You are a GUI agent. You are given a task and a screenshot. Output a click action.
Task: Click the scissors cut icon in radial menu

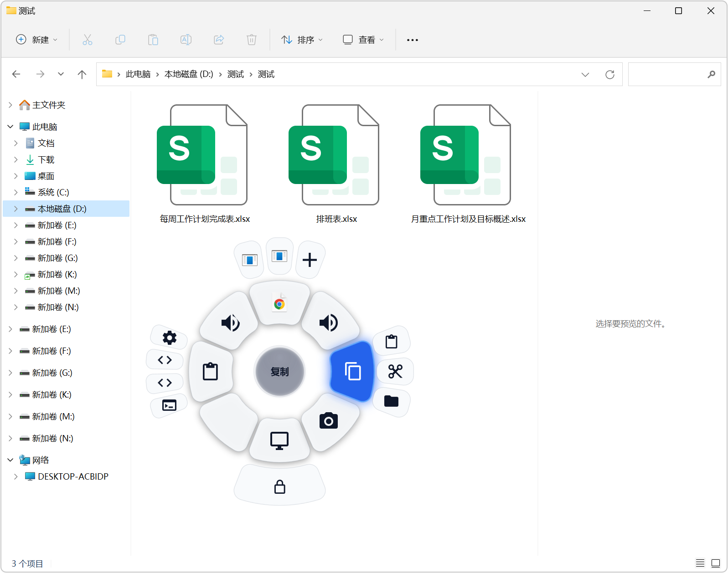tap(395, 371)
